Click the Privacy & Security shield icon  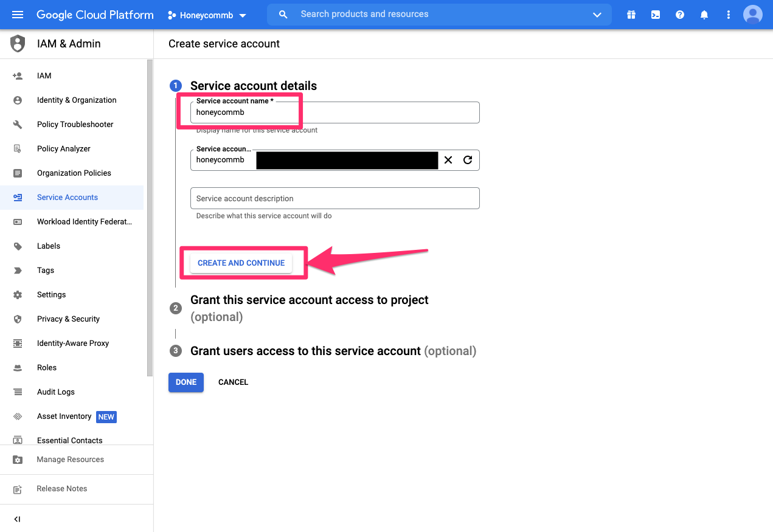click(x=18, y=319)
